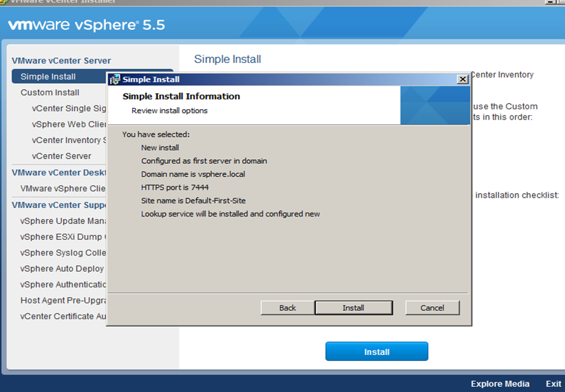
Task: Click 'Domain name is vsphere.local' text
Action: point(193,174)
